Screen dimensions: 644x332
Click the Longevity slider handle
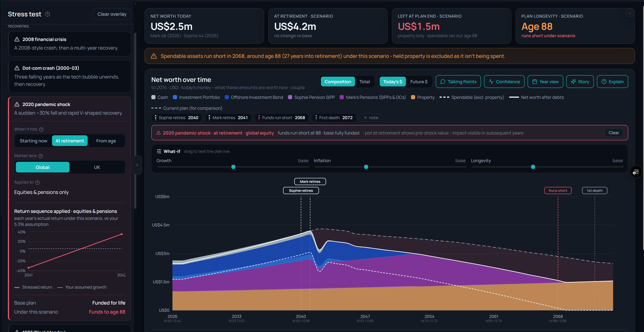pyautogui.click(x=533, y=167)
